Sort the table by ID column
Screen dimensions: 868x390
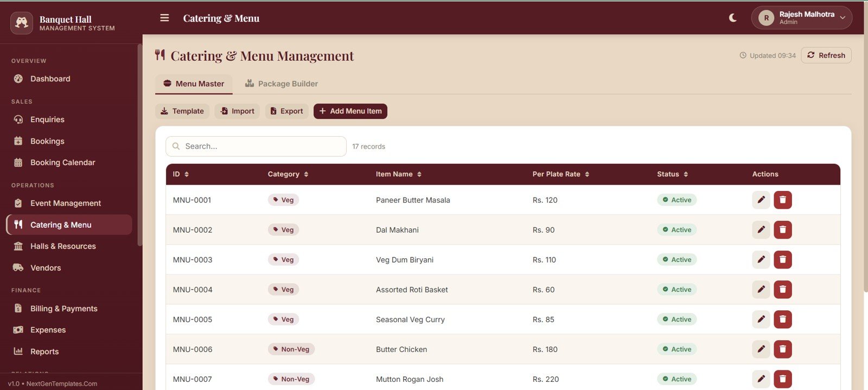click(181, 174)
